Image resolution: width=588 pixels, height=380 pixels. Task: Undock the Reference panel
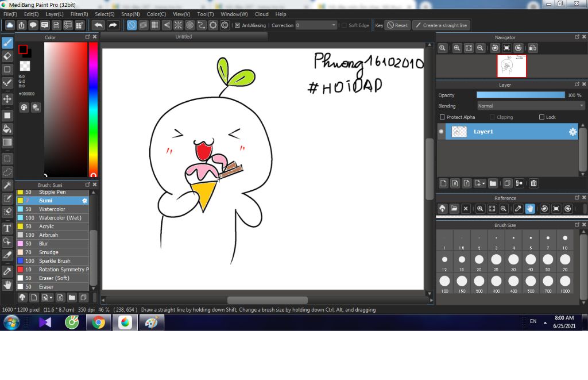tap(577, 198)
